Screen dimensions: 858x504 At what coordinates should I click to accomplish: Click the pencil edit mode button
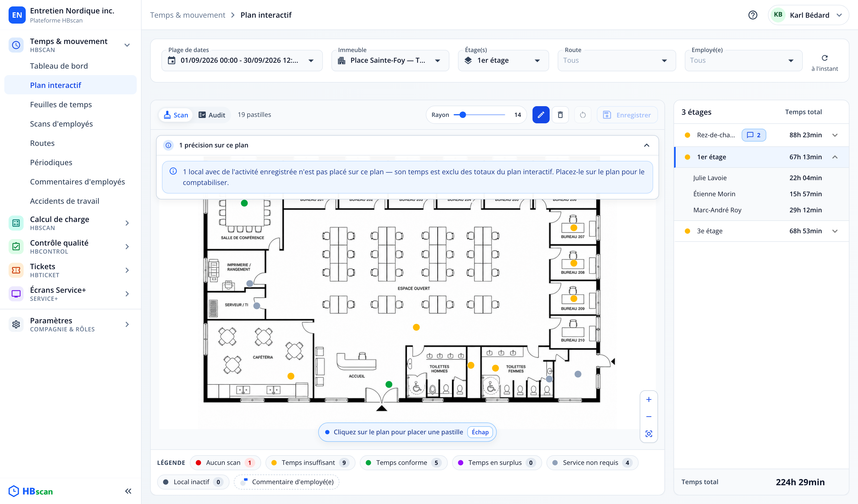[541, 115]
